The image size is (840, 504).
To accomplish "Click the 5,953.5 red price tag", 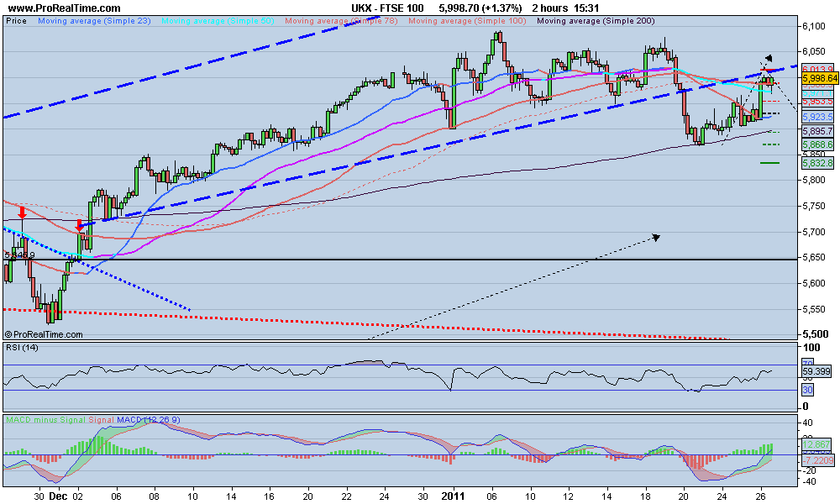I will pyautogui.click(x=817, y=102).
